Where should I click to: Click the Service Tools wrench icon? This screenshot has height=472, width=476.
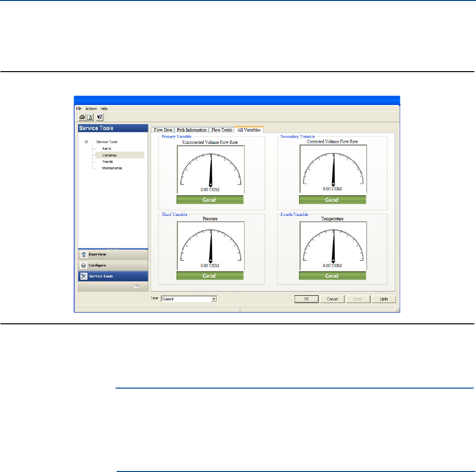[84, 276]
